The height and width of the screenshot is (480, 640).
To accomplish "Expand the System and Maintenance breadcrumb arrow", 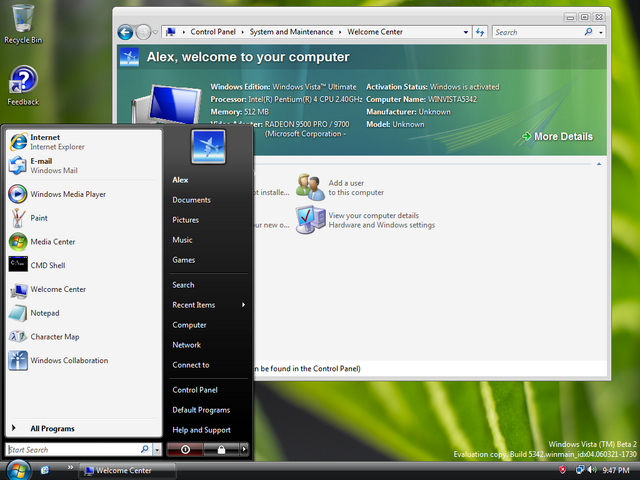I will click(340, 32).
